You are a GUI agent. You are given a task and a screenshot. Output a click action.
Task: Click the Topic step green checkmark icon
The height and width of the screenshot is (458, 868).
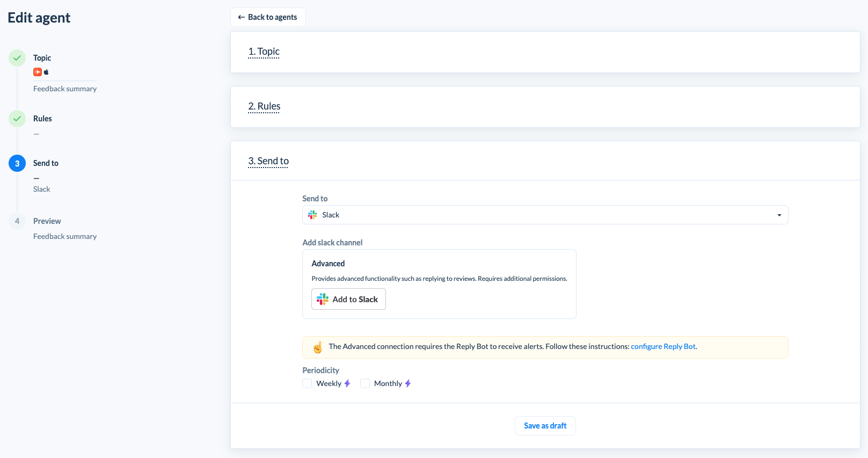click(17, 58)
